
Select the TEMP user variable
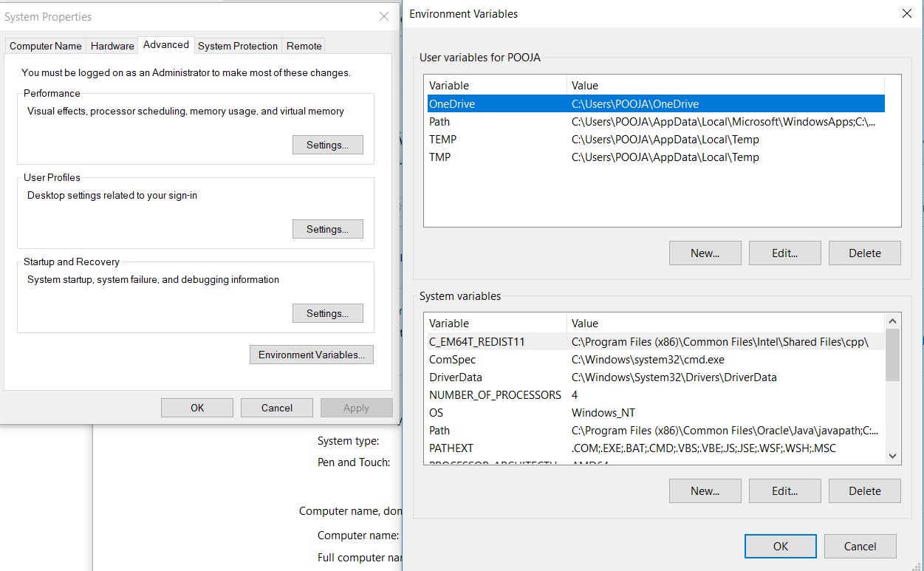(442, 140)
